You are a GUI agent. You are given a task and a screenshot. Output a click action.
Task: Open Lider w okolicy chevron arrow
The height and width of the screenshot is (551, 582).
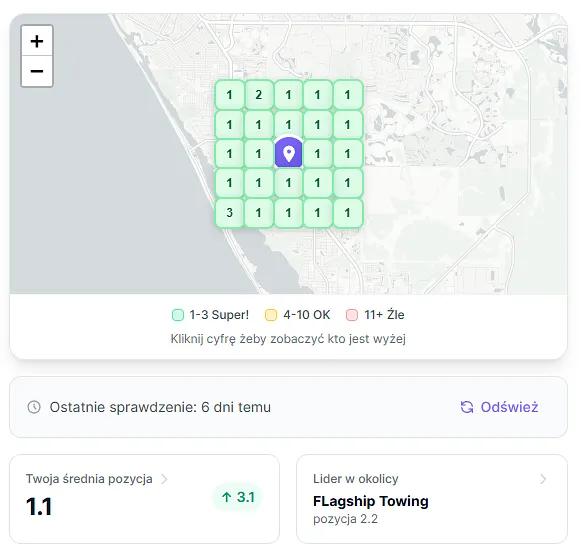pos(543,479)
